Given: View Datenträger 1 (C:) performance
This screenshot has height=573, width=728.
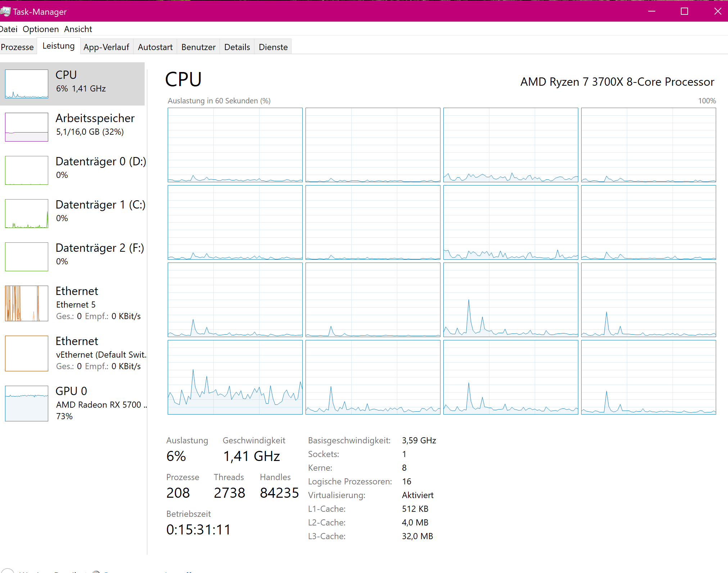Looking at the screenshot, I should coord(72,212).
